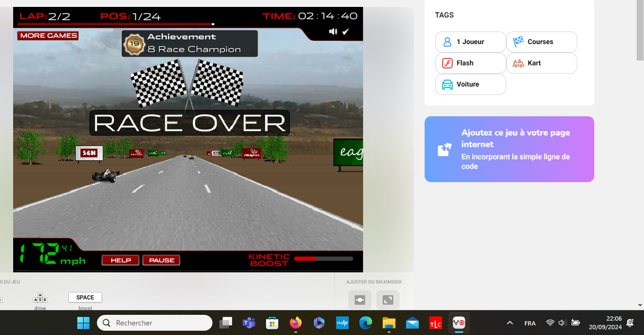Open the MORE GAMES link

48,36
